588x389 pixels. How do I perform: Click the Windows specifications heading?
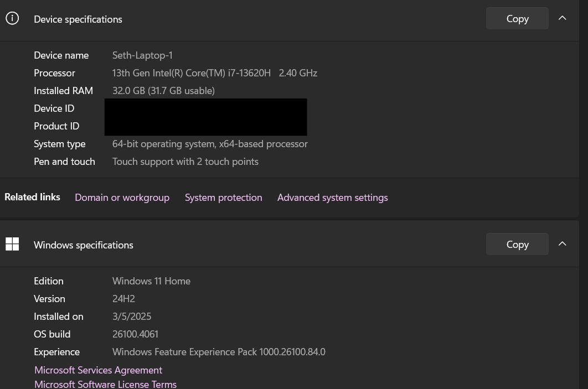tap(83, 245)
